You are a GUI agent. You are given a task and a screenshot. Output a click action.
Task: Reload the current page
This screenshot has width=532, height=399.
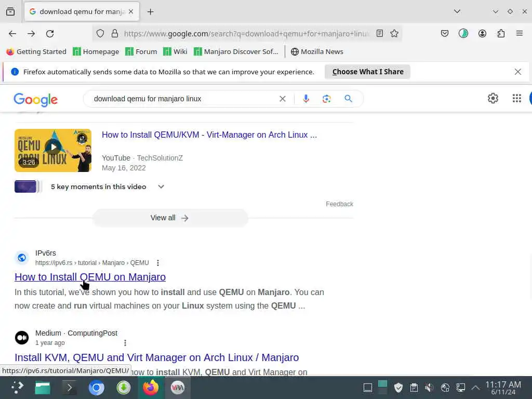50,34
